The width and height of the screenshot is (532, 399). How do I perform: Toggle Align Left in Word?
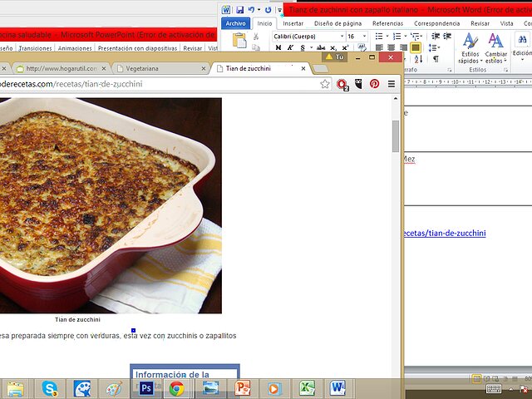(379, 47)
